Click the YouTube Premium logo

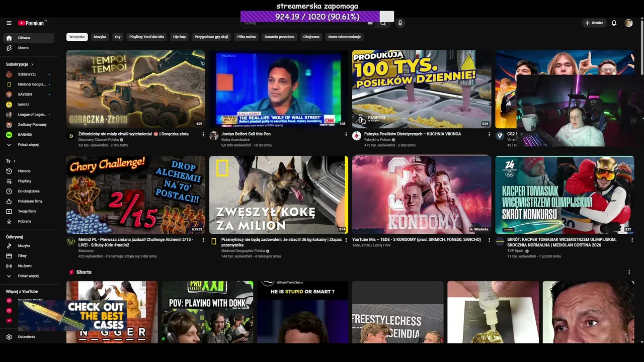coord(32,23)
